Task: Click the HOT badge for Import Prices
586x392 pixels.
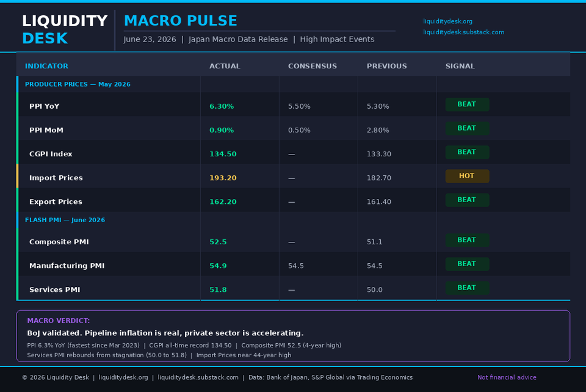Action: [467, 176]
